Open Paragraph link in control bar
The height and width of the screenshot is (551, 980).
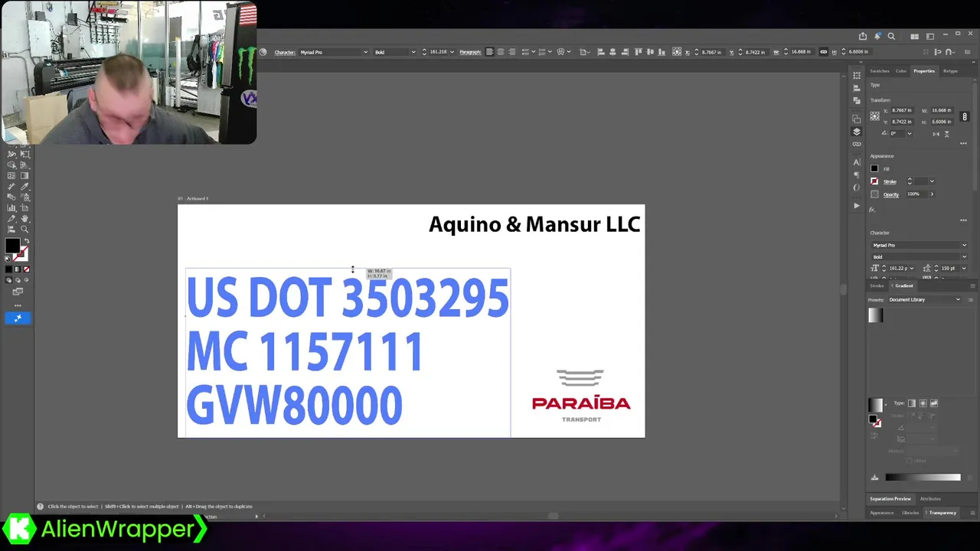470,52
